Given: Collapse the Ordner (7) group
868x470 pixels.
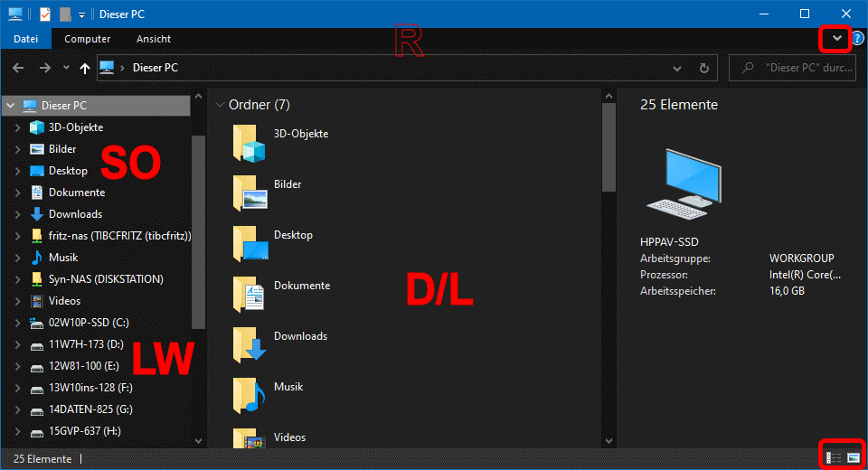Looking at the screenshot, I should [220, 105].
